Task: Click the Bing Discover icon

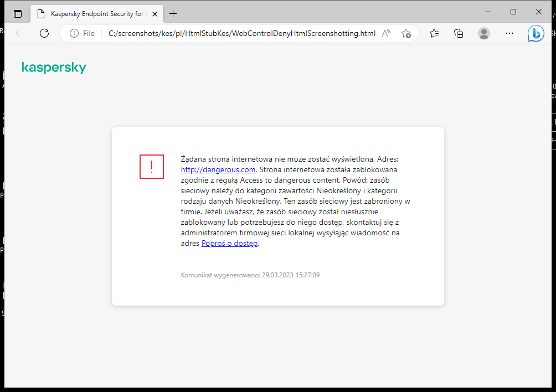Action: pyautogui.click(x=536, y=33)
